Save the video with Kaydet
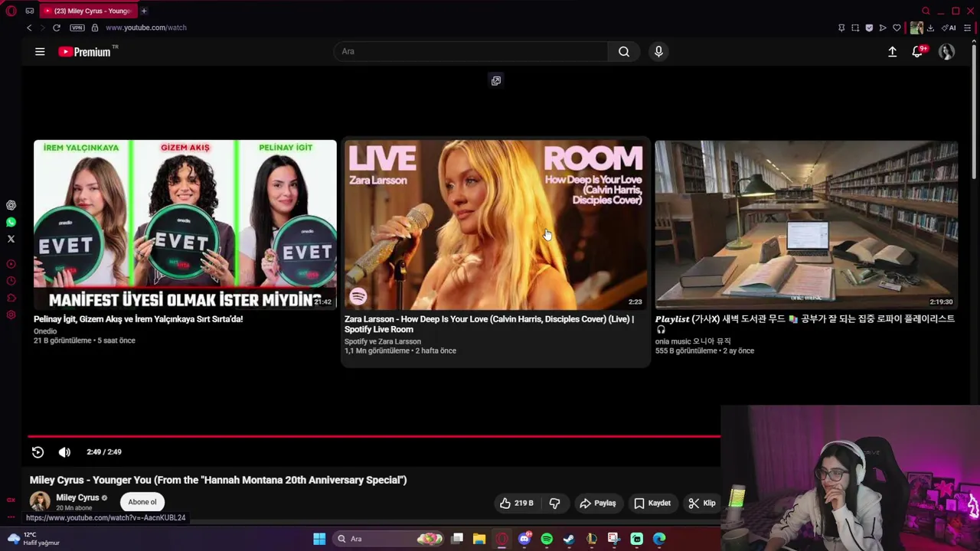 tap(652, 503)
